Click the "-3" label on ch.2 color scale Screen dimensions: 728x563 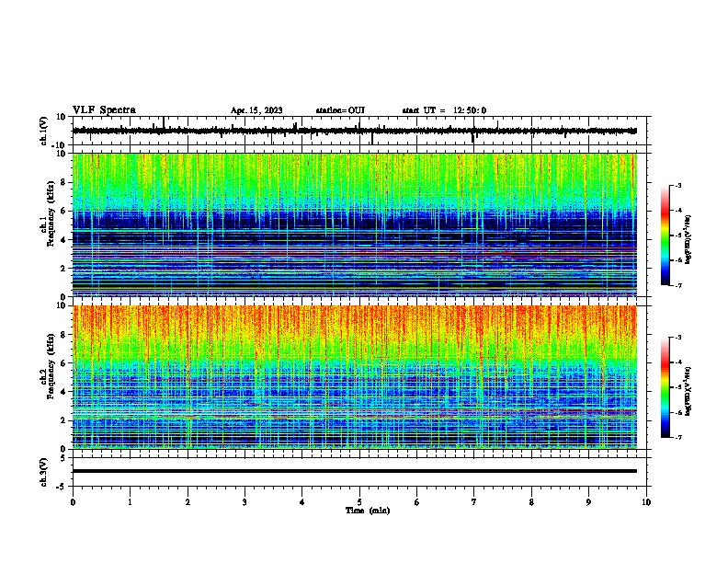click(677, 338)
